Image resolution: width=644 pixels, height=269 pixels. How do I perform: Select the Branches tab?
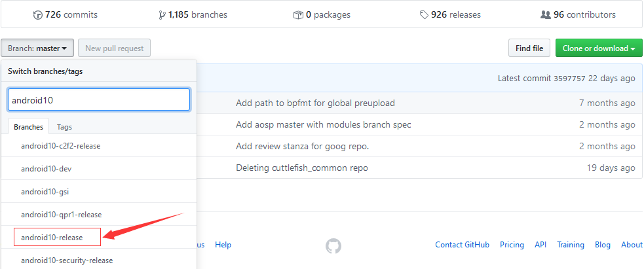click(x=29, y=127)
